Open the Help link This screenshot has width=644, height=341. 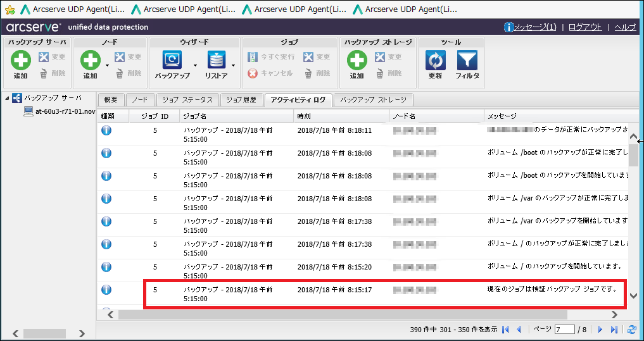[x=626, y=27]
